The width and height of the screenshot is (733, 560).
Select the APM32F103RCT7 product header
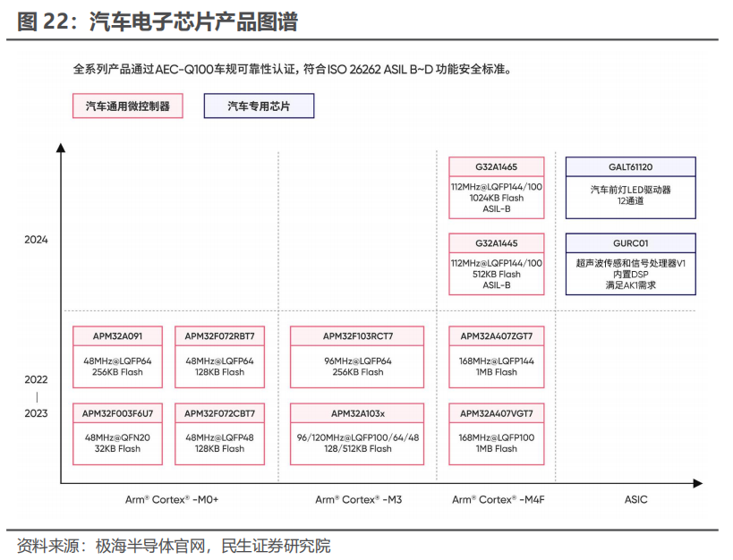(358, 336)
